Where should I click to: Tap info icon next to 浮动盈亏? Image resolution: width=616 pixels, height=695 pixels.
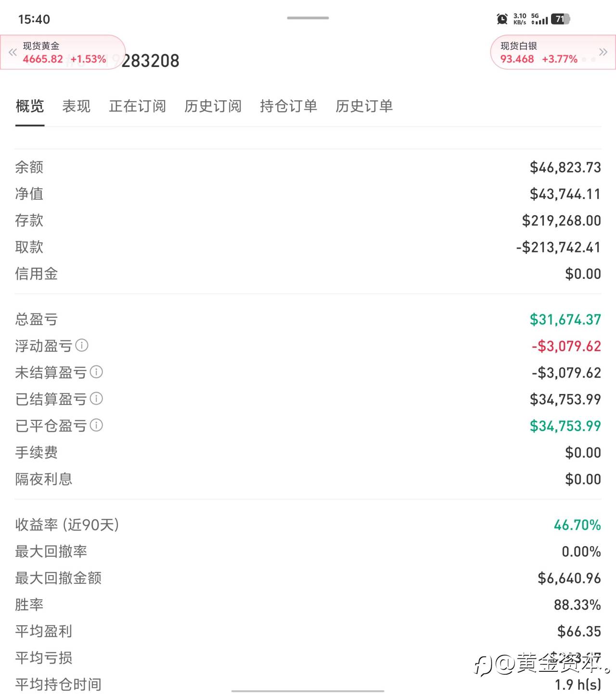tap(82, 345)
